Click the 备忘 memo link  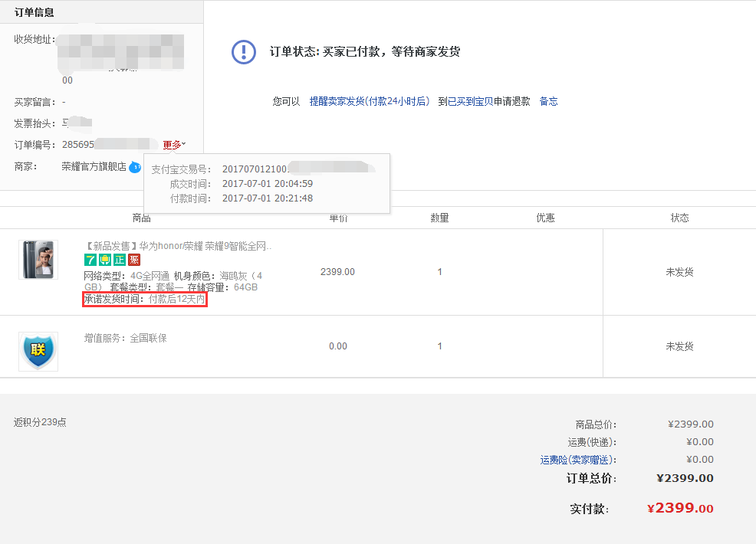coord(549,101)
